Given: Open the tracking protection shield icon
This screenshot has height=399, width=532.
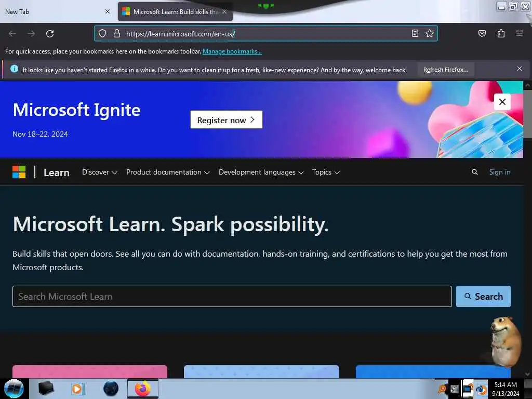Looking at the screenshot, I should pos(102,33).
